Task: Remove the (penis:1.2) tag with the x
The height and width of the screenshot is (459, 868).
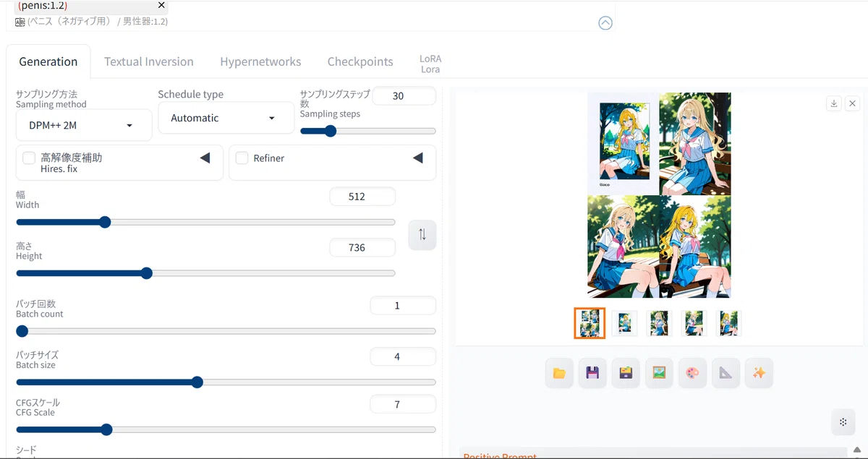Action: click(x=161, y=5)
